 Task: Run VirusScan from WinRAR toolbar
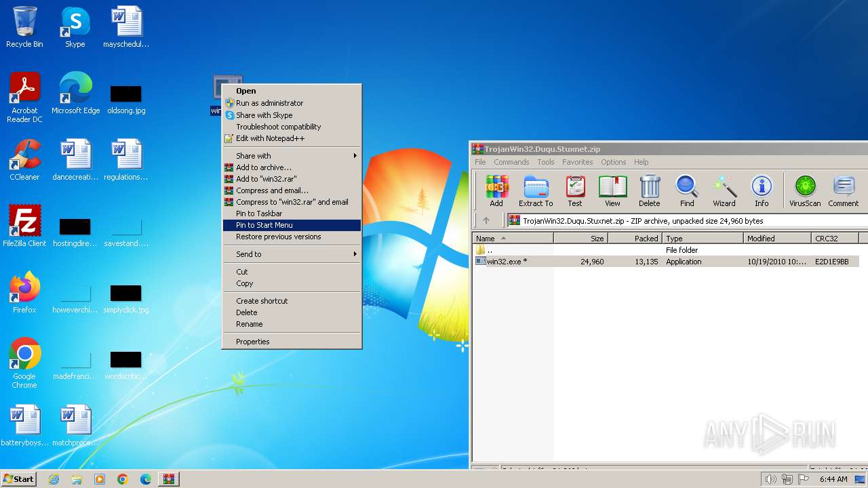coord(805,190)
